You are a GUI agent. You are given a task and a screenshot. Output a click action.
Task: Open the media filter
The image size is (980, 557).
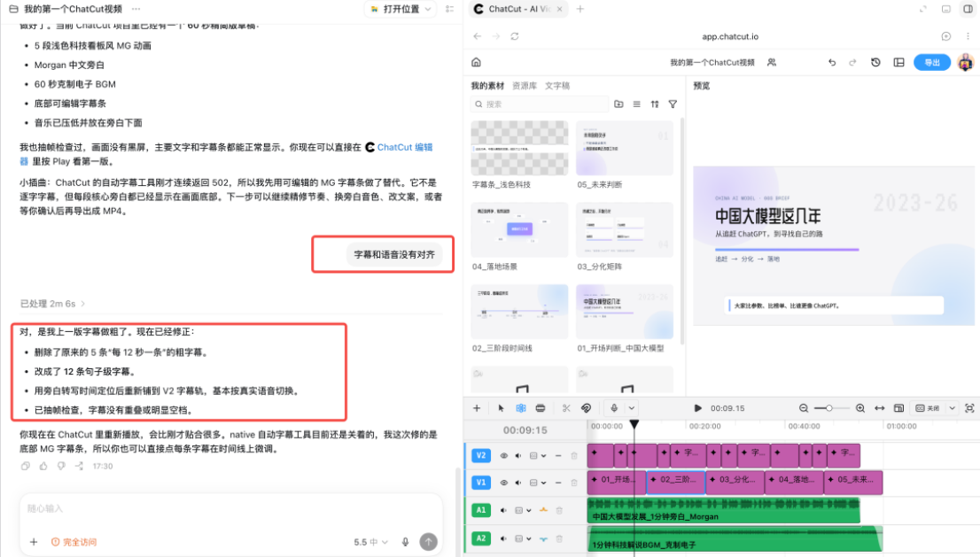[673, 104]
